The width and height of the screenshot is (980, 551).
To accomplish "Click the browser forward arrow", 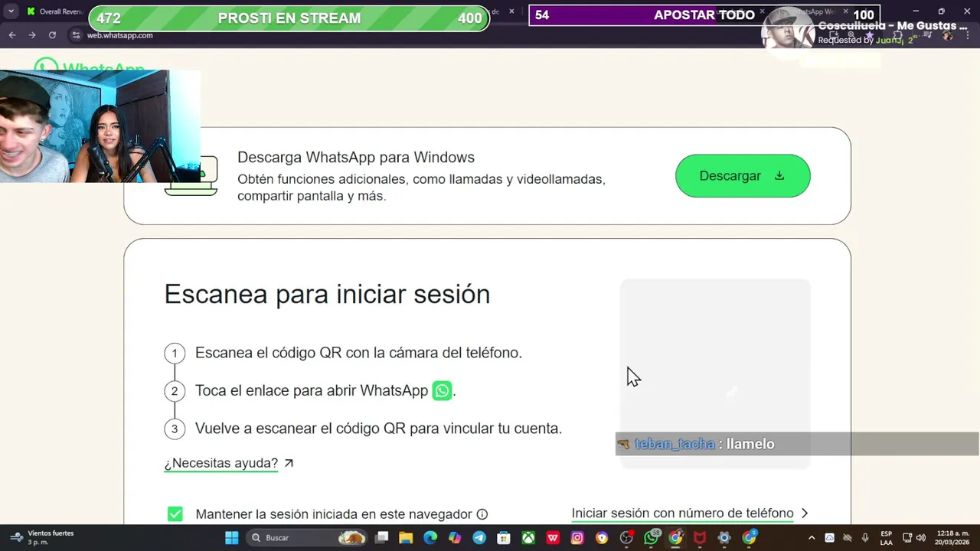I will (x=32, y=35).
